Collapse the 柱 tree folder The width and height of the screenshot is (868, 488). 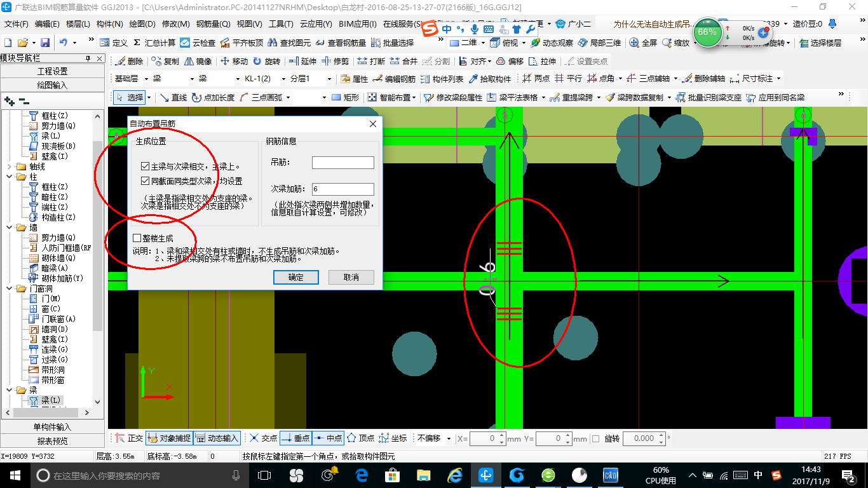point(9,177)
